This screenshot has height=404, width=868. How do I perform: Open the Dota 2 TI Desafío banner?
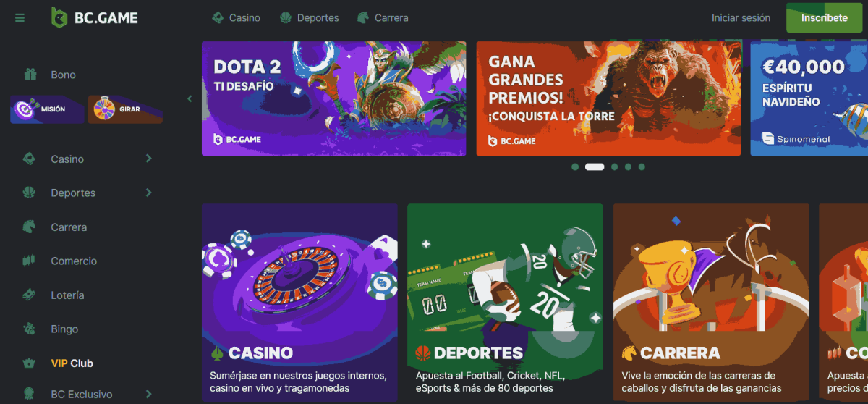click(x=333, y=98)
